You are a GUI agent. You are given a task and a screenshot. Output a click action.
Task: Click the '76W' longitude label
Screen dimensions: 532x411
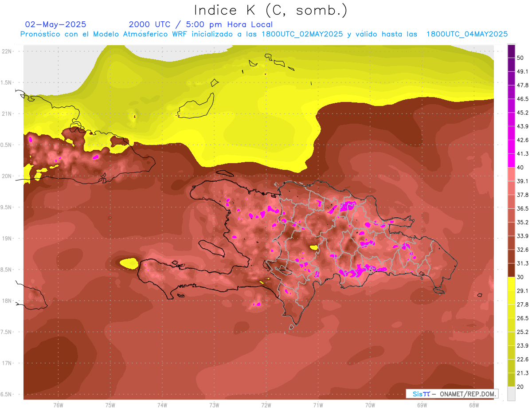[x=58, y=405]
